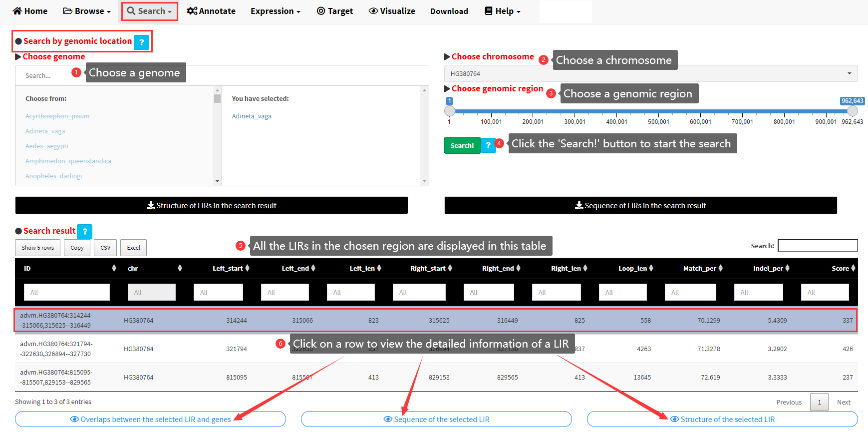Download Structure of LIRs in search result
The width and height of the screenshot is (868, 434).
pos(212,205)
